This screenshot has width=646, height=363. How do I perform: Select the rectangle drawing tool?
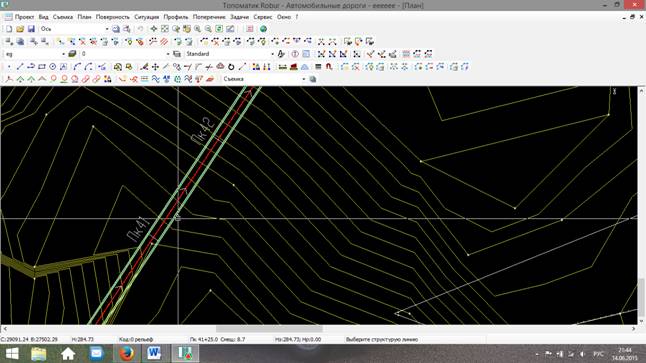coord(42,67)
